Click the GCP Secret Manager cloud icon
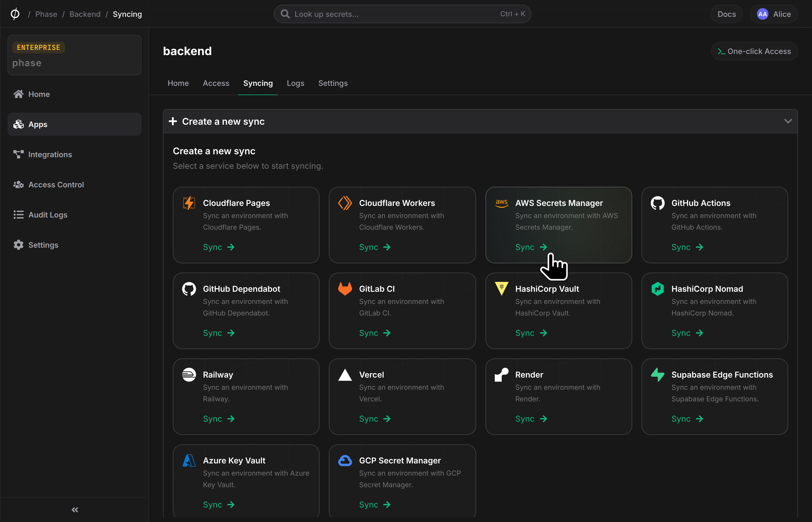Image resolution: width=812 pixels, height=522 pixels. click(x=345, y=460)
